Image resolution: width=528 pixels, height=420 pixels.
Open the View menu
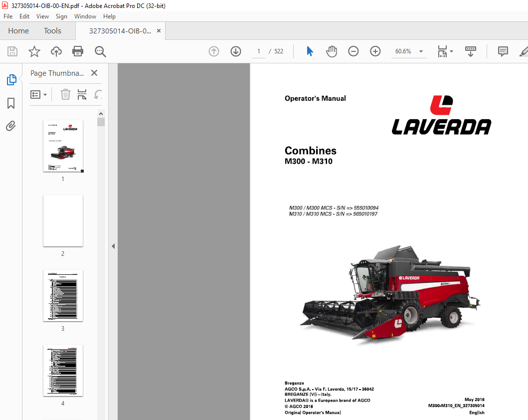click(42, 16)
